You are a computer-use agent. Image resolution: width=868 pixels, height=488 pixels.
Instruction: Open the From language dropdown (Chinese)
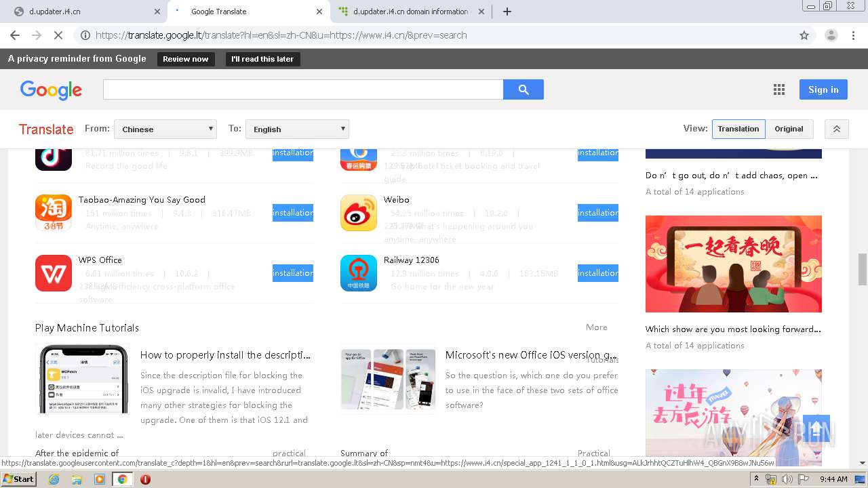pos(165,129)
